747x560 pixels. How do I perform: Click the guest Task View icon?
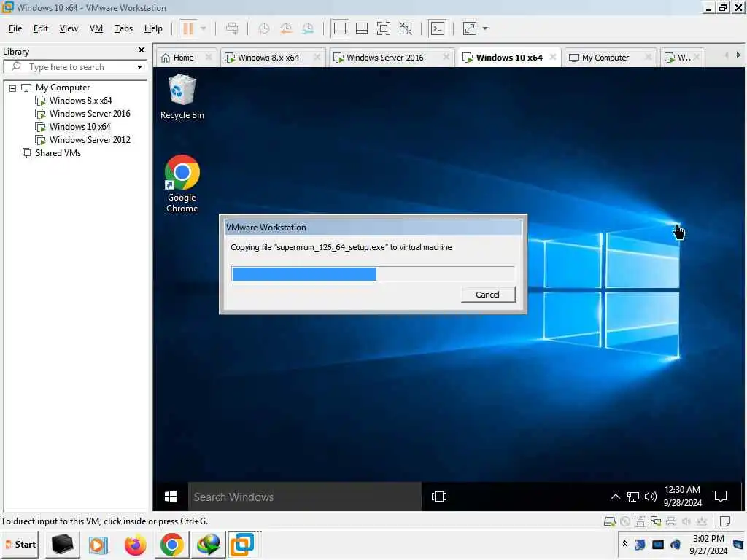[x=438, y=497]
